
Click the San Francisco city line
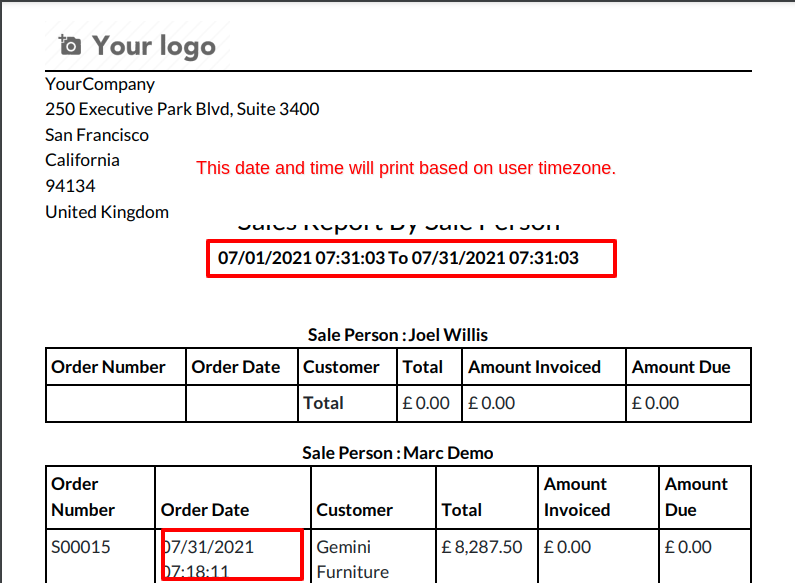(x=97, y=135)
